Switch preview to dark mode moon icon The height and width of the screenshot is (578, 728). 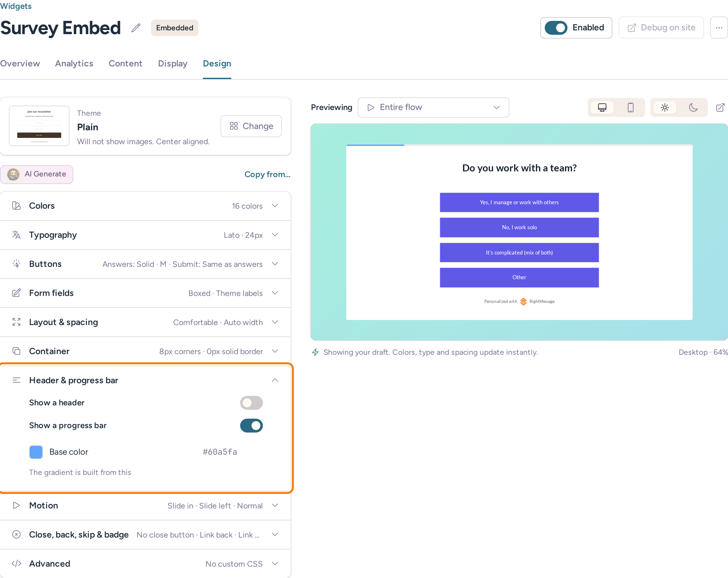click(x=693, y=108)
